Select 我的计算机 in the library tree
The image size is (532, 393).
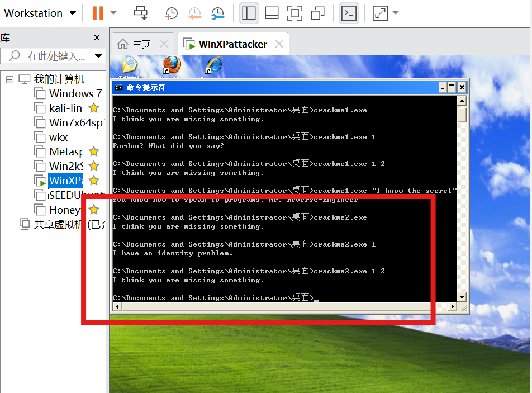[59, 79]
